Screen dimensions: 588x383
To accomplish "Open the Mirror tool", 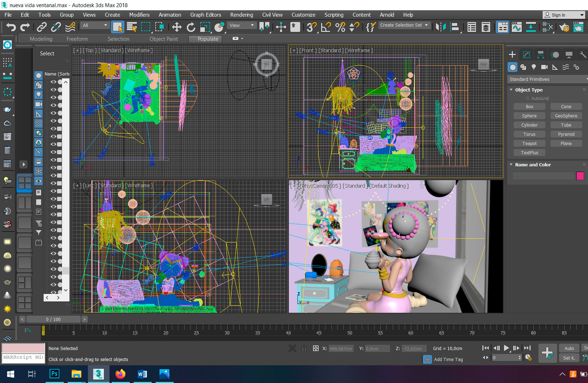I will pyautogui.click(x=441, y=27).
